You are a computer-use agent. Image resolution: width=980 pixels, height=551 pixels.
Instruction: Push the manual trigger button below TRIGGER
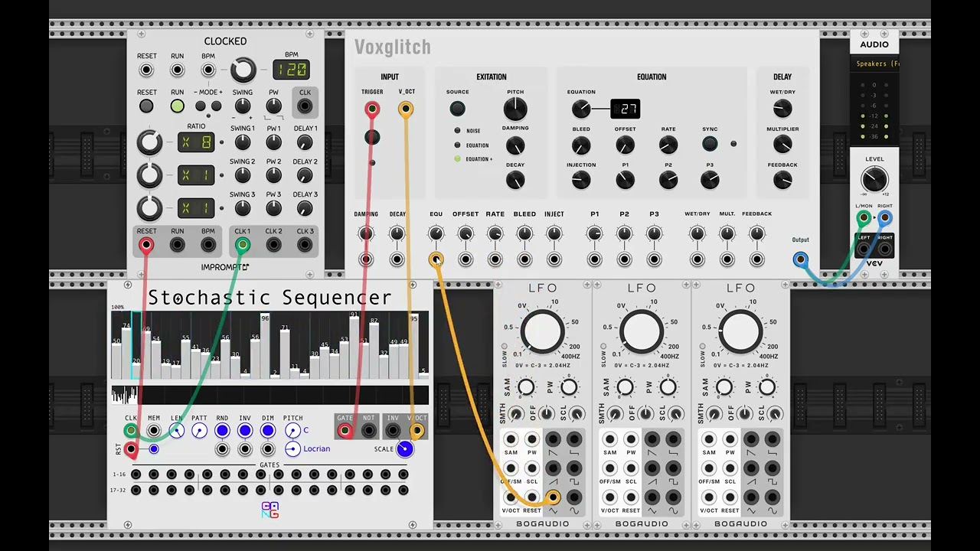372,138
